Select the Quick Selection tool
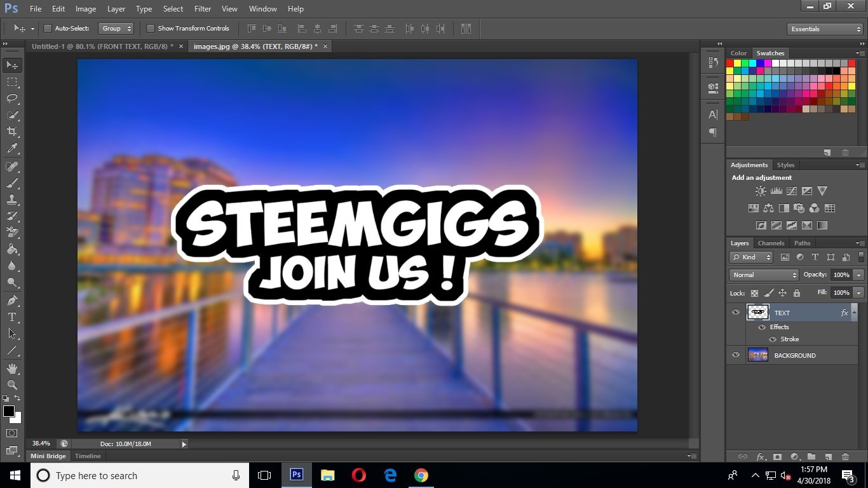 [12, 115]
